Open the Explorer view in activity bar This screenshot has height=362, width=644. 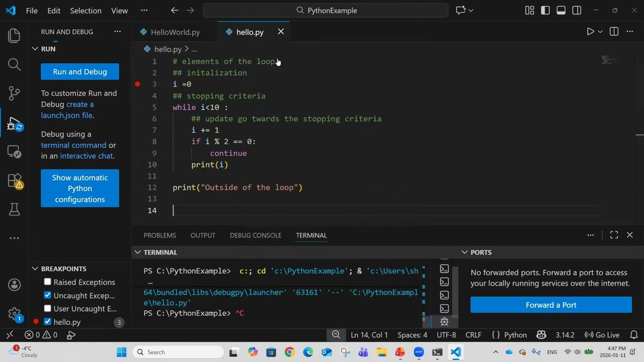tap(14, 35)
